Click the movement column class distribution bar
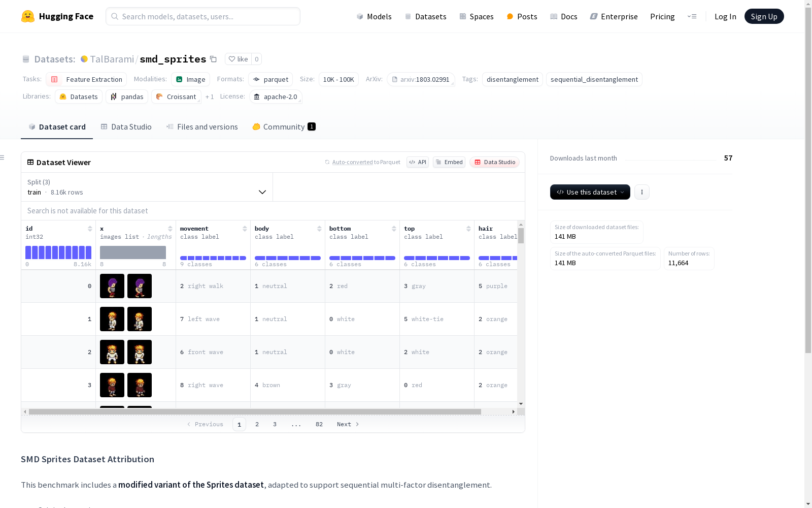Viewport: 812px width, 508px height. 213,258
